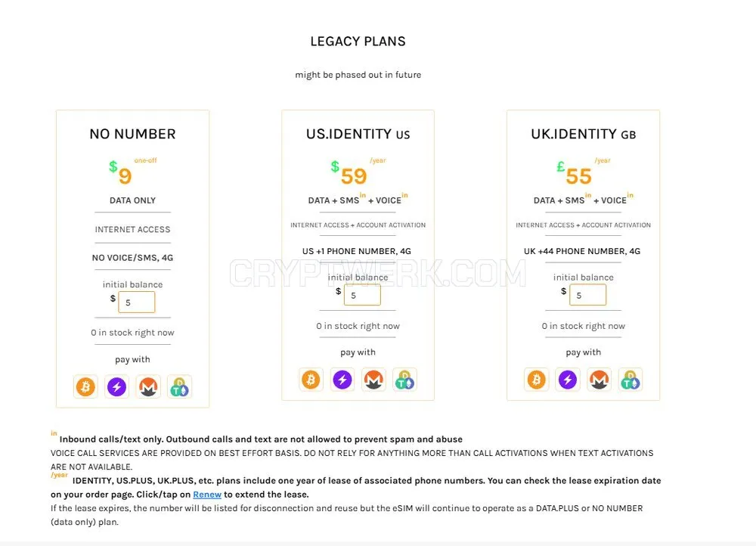Select Monero payment on NO NUMBER plan

coord(148,387)
